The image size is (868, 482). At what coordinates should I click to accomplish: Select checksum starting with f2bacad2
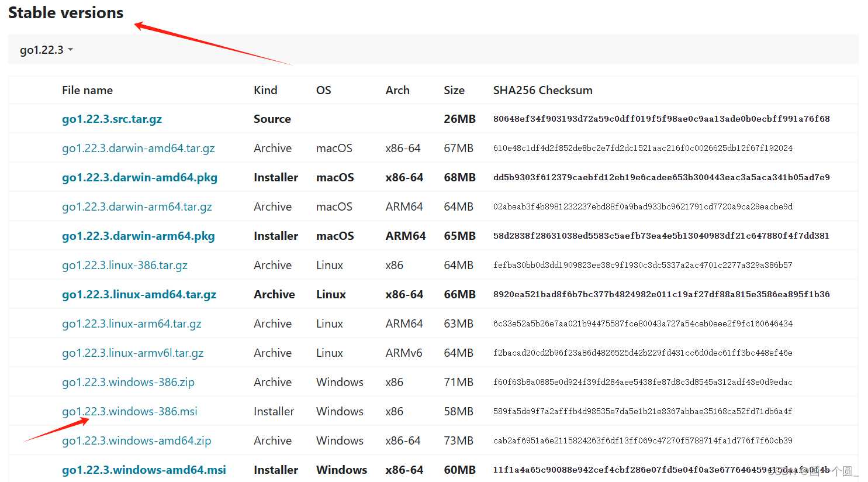pyautogui.click(x=643, y=353)
